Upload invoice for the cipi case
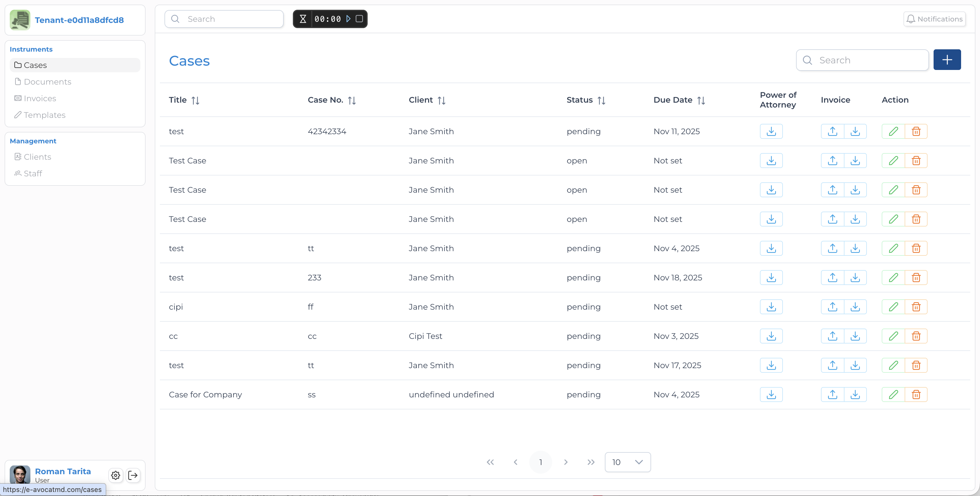 click(832, 307)
